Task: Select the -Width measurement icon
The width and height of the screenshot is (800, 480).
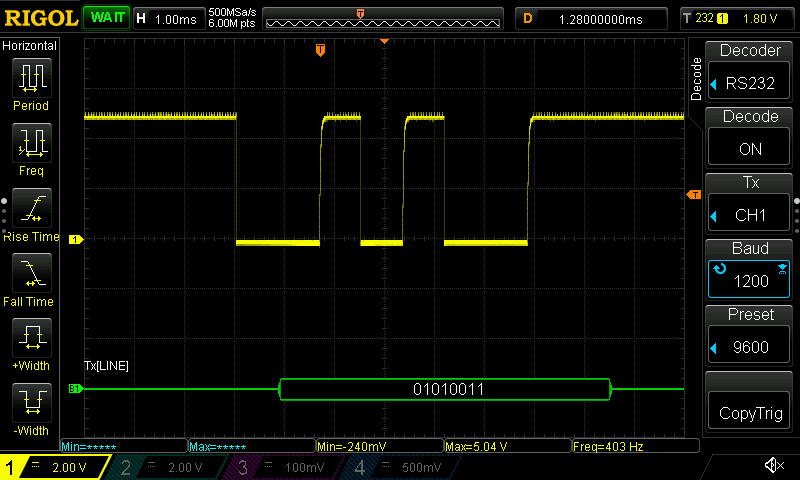Action: pyautogui.click(x=32, y=402)
